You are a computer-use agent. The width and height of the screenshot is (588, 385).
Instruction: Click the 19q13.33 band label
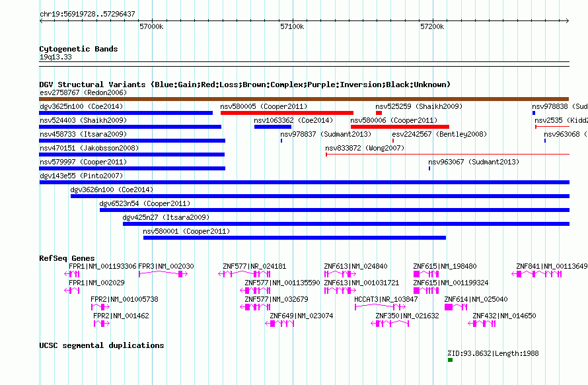click(55, 57)
